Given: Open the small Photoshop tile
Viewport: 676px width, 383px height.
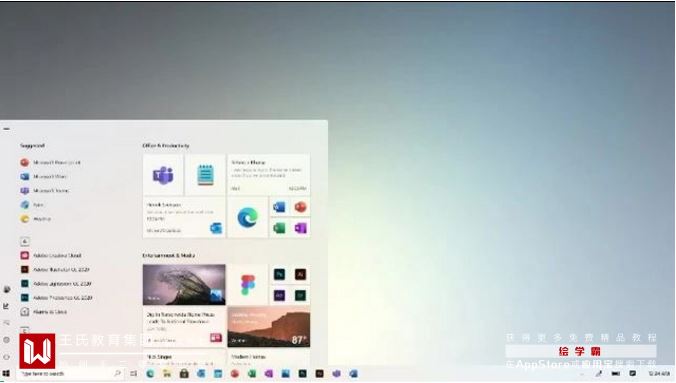Looking at the screenshot, I should pos(279,274).
